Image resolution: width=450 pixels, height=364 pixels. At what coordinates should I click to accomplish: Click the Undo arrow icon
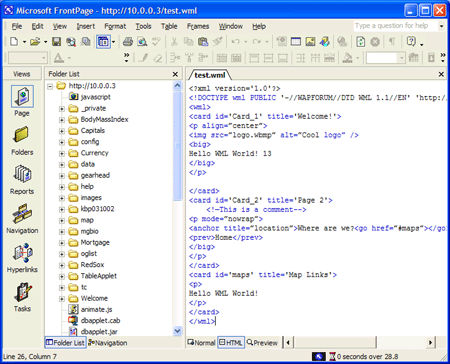coord(236,42)
